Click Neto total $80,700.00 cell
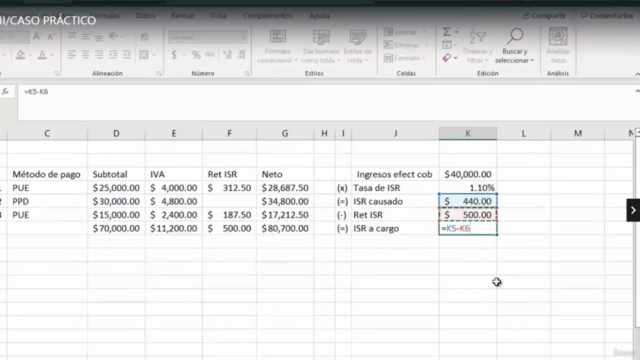Screen dimensions: 640x360 pos(285,228)
